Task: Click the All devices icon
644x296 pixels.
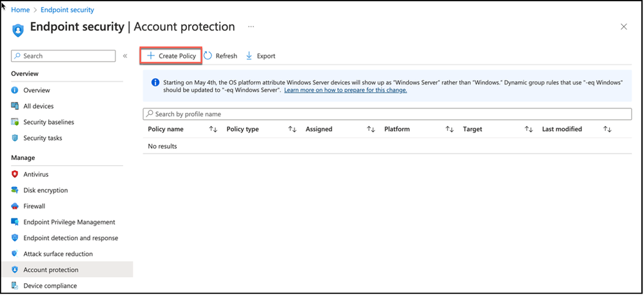Action: 15,106
